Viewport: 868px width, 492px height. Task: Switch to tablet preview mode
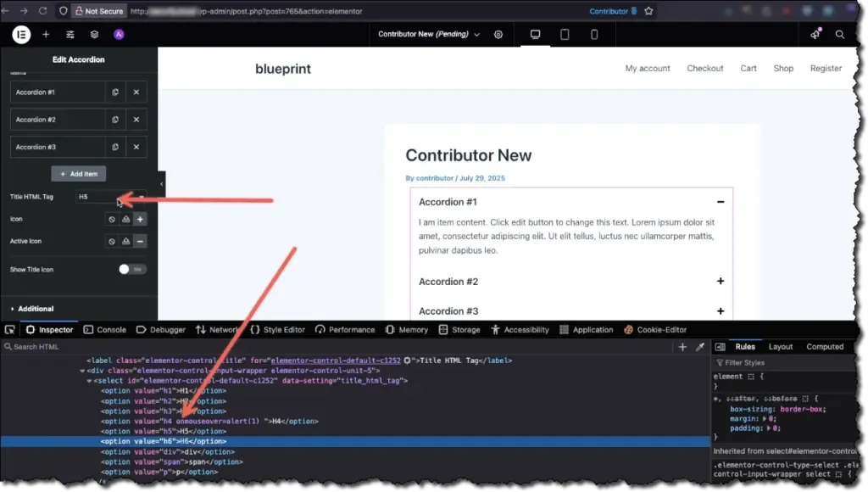[x=565, y=34]
